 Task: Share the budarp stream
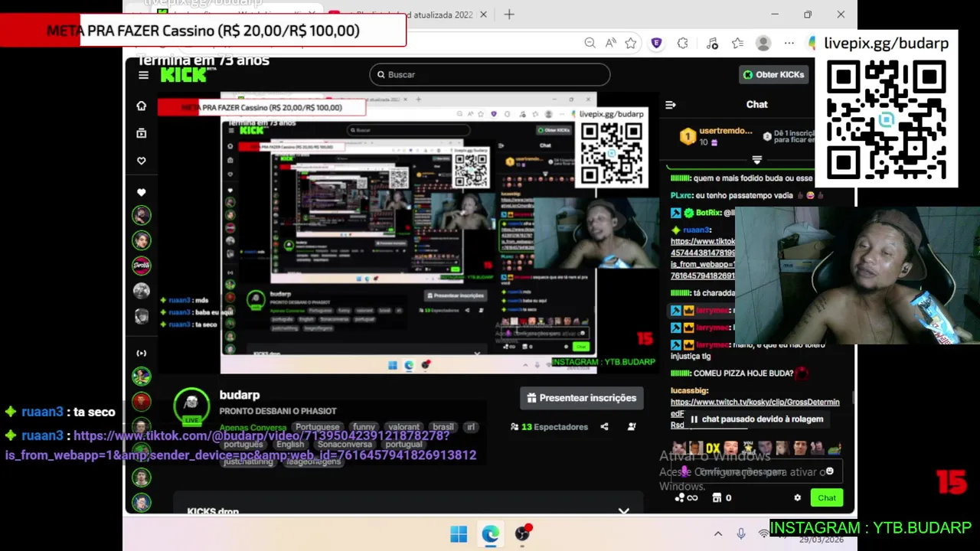pyautogui.click(x=604, y=426)
